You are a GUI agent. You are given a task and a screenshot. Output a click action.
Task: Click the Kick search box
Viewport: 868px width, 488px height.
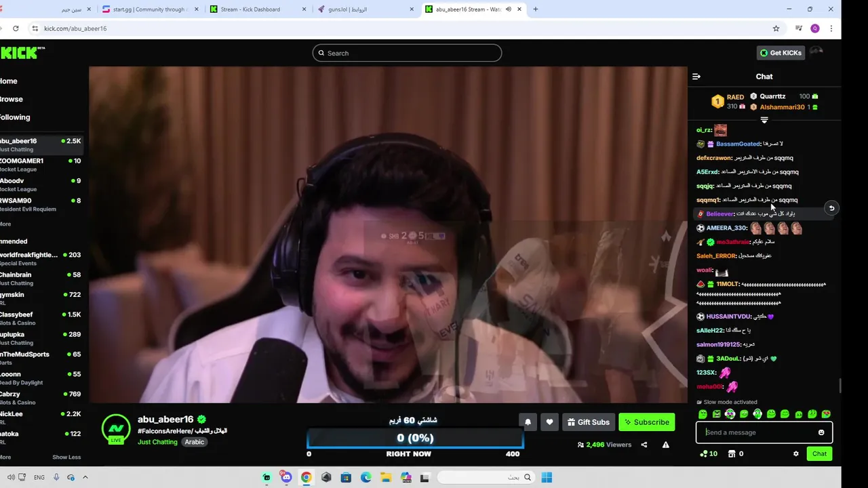pyautogui.click(x=407, y=53)
